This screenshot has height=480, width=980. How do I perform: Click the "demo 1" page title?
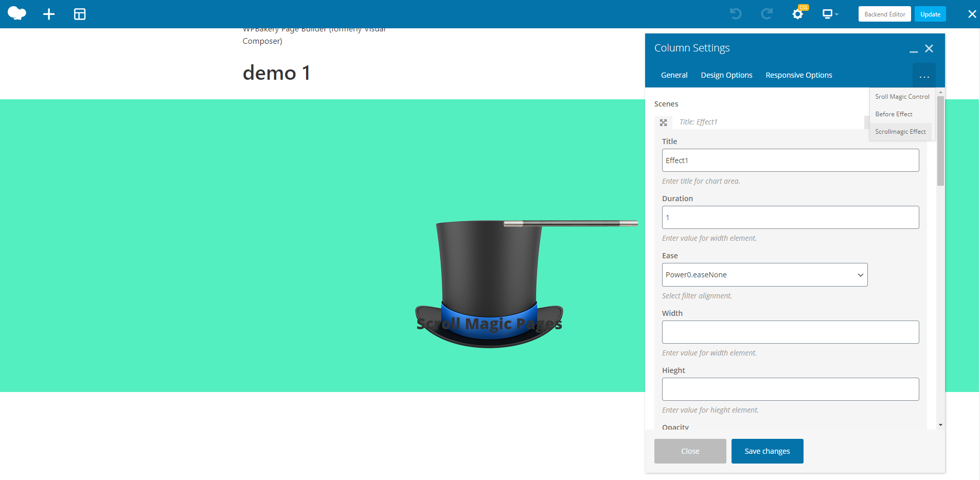[x=276, y=73]
